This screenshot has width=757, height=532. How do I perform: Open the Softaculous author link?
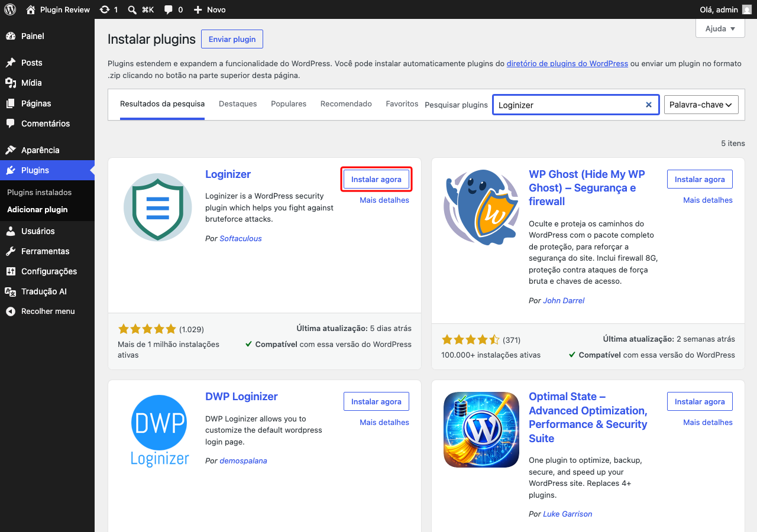click(241, 238)
